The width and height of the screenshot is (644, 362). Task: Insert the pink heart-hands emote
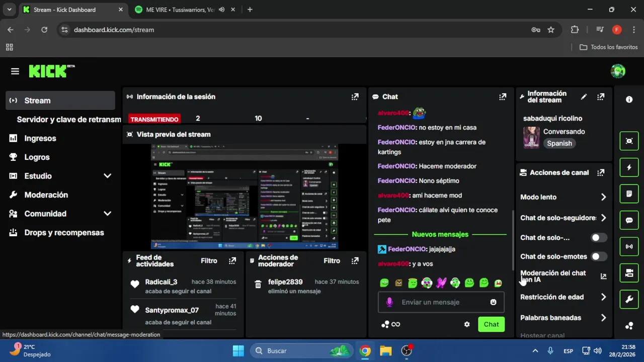point(441,283)
